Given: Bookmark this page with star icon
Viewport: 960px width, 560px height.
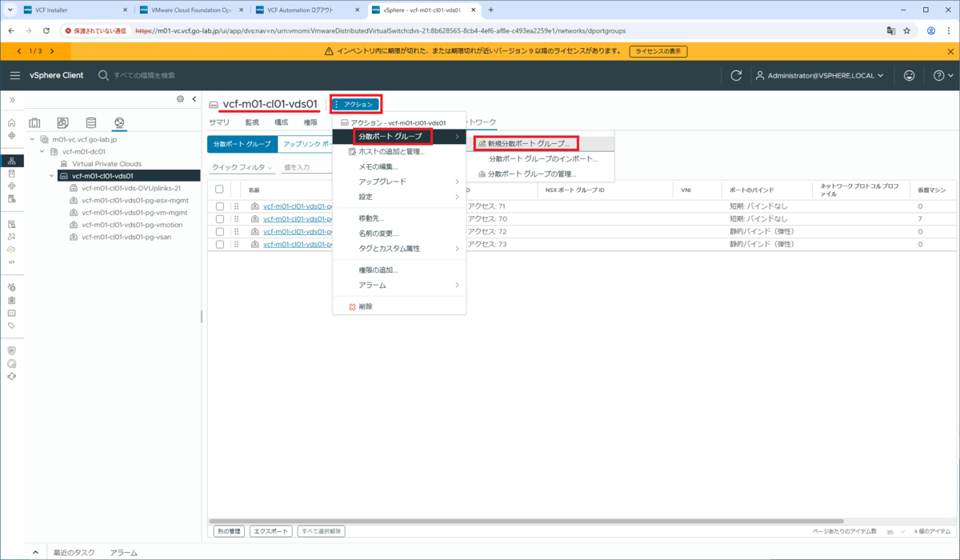Looking at the screenshot, I should (907, 30).
